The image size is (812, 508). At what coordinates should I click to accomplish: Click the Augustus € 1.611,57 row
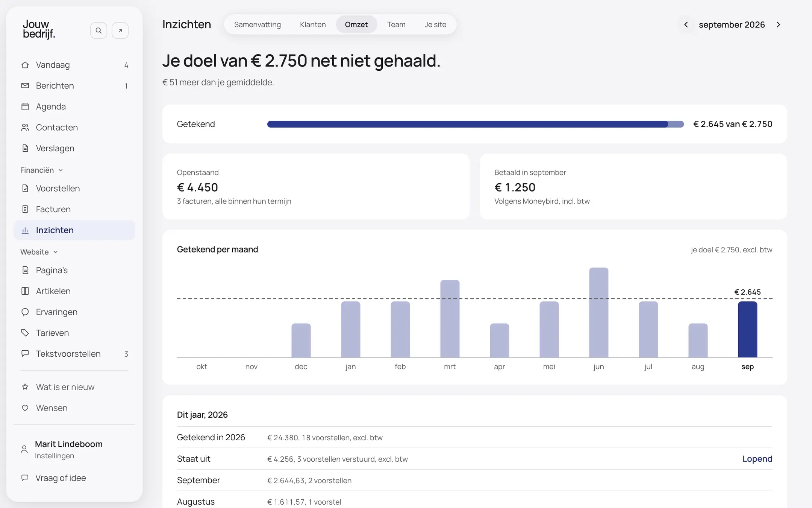click(x=474, y=500)
